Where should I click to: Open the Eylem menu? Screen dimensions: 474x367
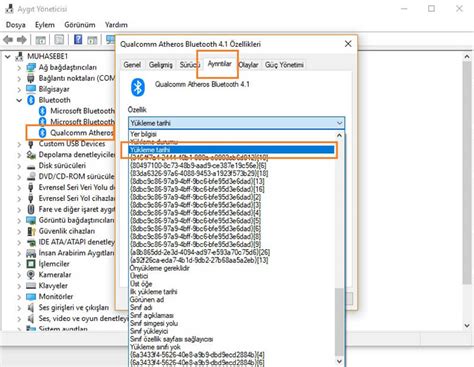point(45,25)
